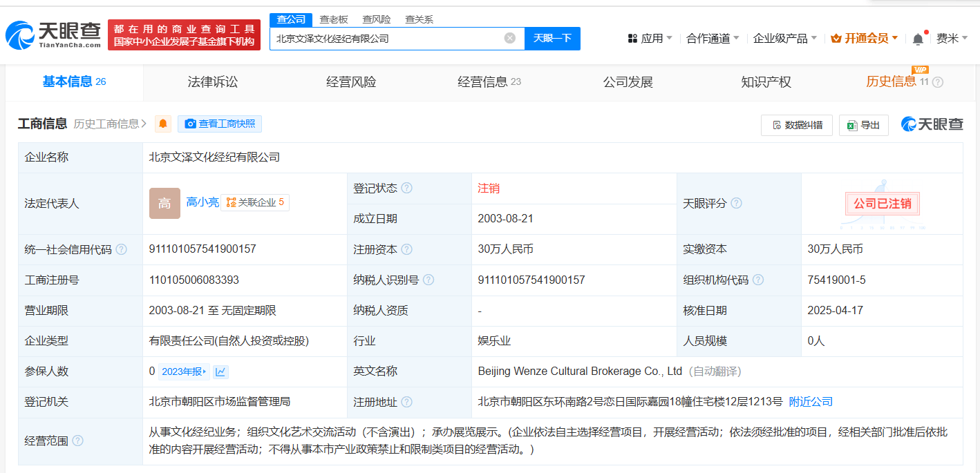Switch to the 经营信息 tab
This screenshot has width=980, height=473.
click(489, 82)
